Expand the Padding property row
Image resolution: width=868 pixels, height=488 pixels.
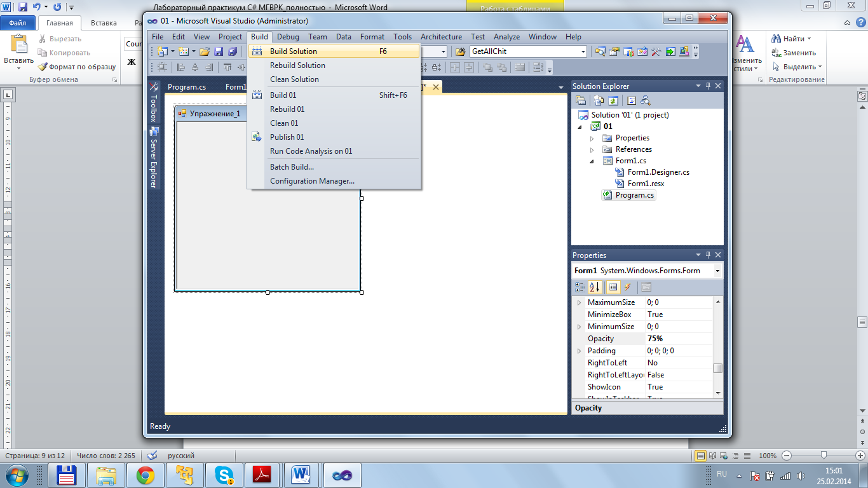[x=579, y=351]
